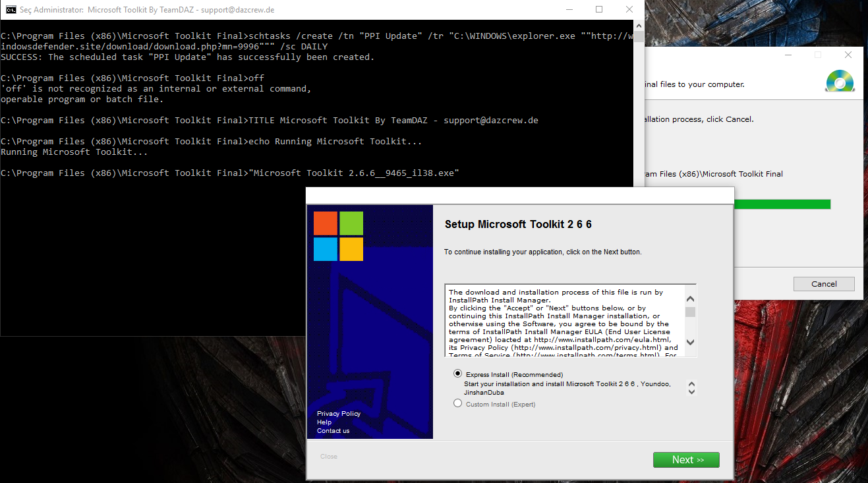
Task: Maximize the command prompt window
Action: (599, 9)
